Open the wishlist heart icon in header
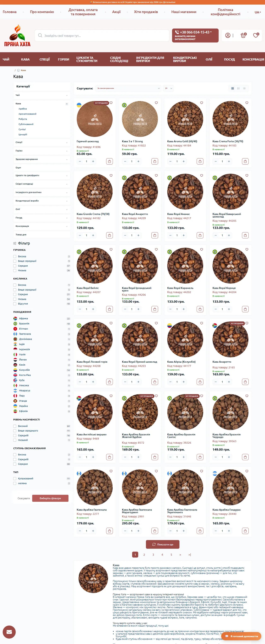 click(x=256, y=35)
